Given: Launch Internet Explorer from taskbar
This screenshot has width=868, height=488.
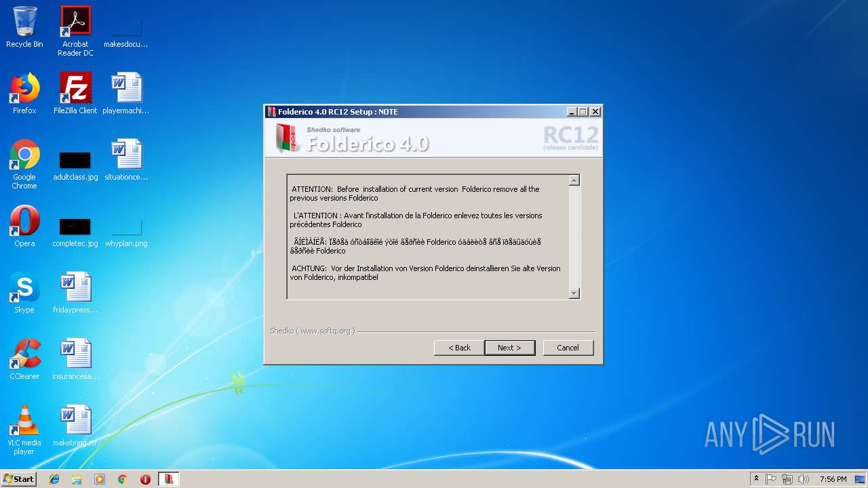Looking at the screenshot, I should coord(54,479).
